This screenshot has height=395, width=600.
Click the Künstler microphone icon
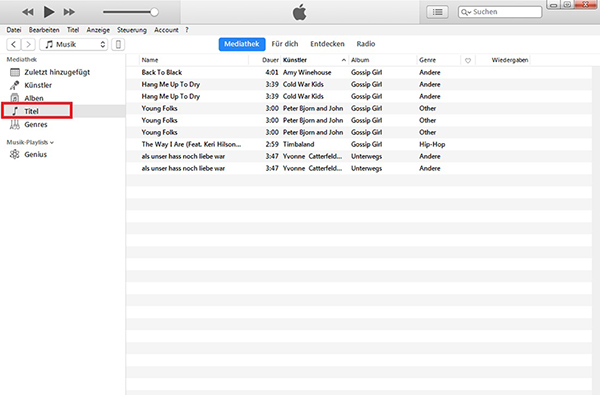pyautogui.click(x=15, y=85)
